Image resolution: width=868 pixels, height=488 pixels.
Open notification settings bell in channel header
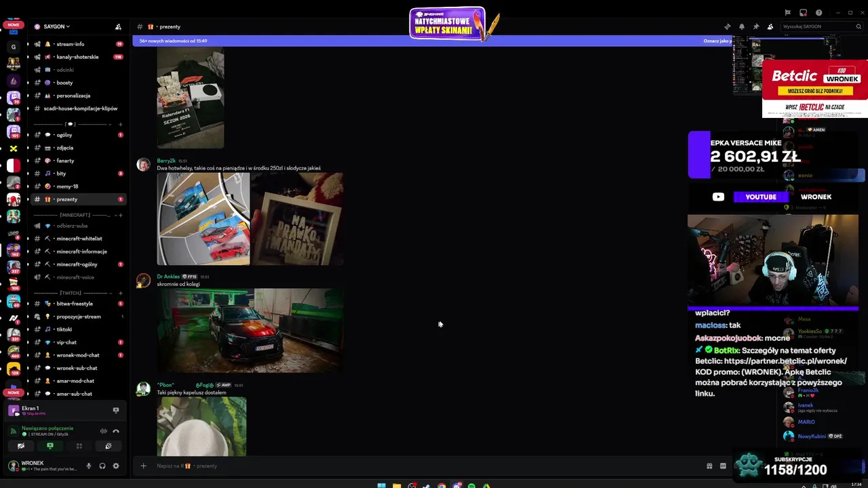click(x=742, y=26)
